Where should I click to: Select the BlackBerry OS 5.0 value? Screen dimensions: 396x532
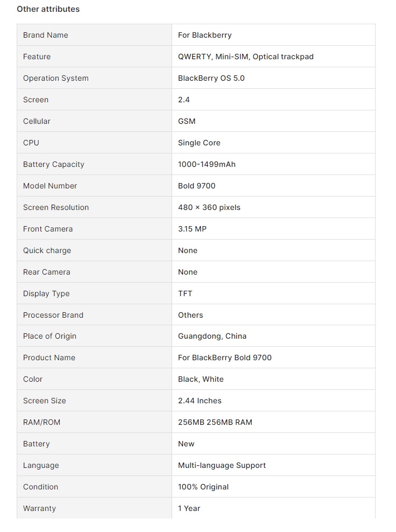coord(211,78)
